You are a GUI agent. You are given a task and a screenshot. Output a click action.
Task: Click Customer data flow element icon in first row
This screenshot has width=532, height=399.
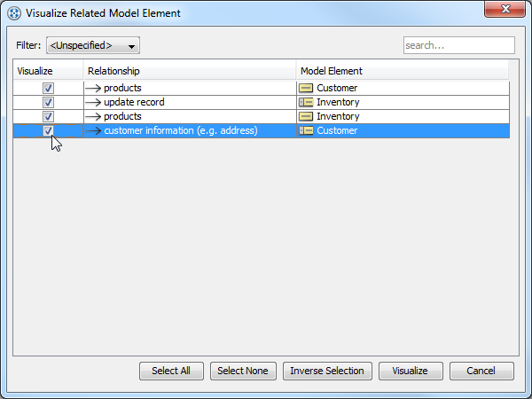pyautogui.click(x=306, y=88)
